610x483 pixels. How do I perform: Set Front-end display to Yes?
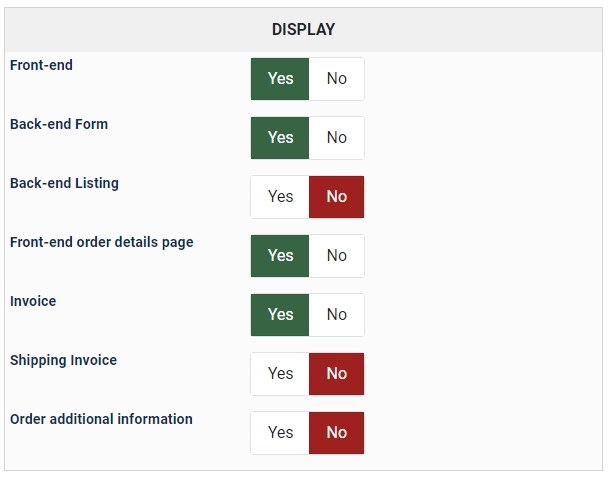pos(280,79)
